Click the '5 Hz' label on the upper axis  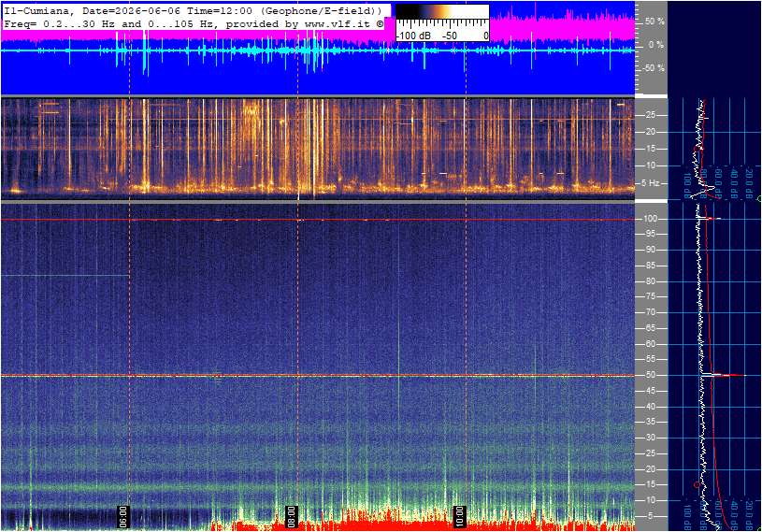coord(651,183)
